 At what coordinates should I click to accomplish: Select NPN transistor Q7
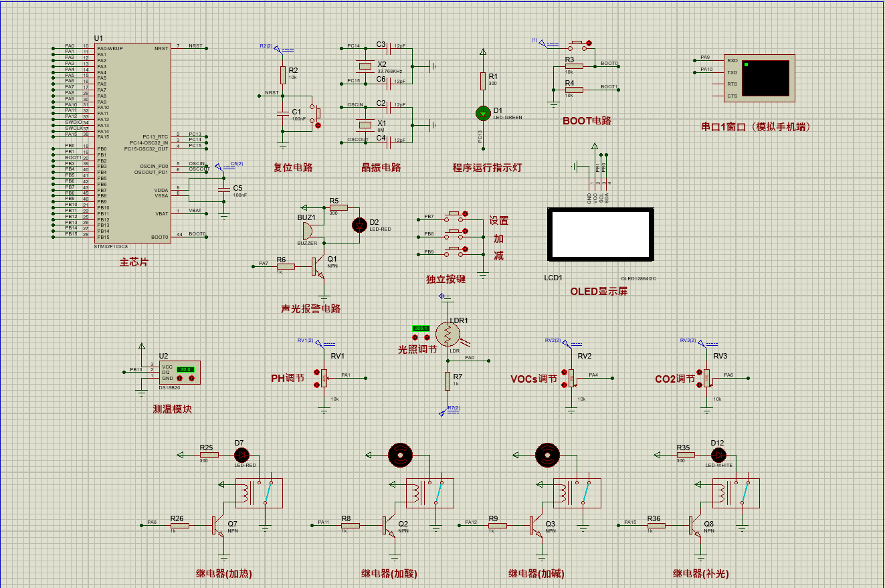(219, 526)
